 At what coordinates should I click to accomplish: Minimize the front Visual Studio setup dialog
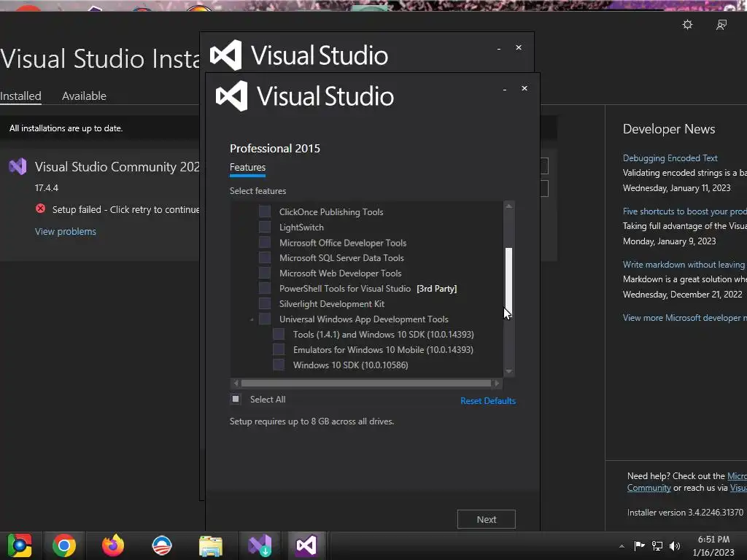click(505, 89)
